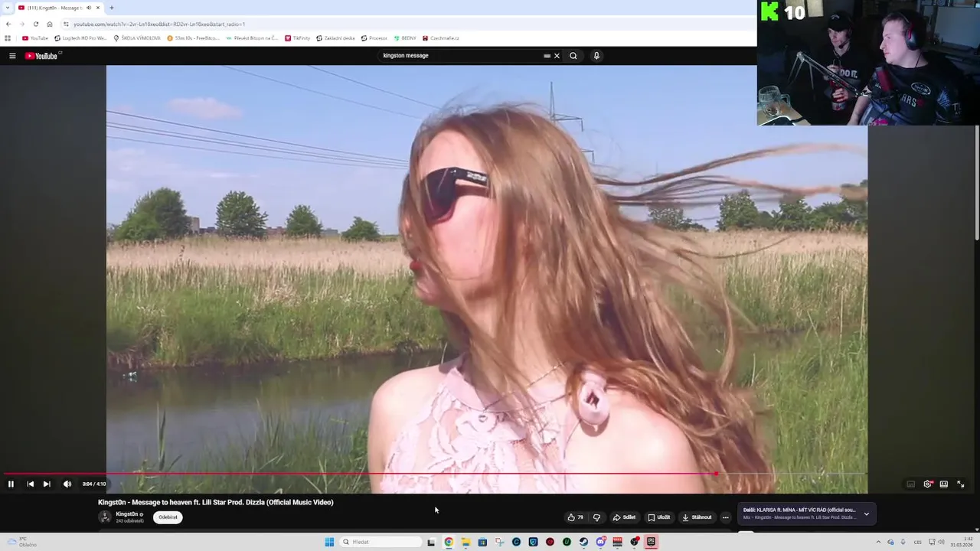Open the browser home page
This screenshot has height=551, width=980.
pyautogui.click(x=50, y=24)
